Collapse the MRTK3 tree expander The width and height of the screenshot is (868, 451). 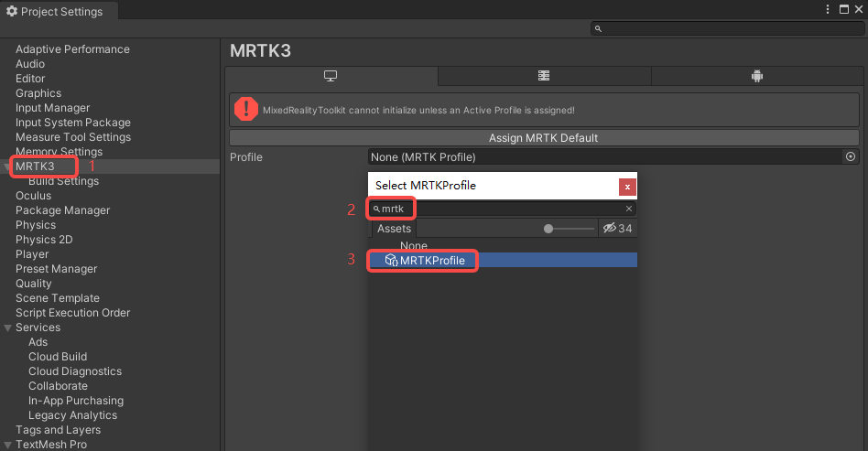click(x=7, y=166)
